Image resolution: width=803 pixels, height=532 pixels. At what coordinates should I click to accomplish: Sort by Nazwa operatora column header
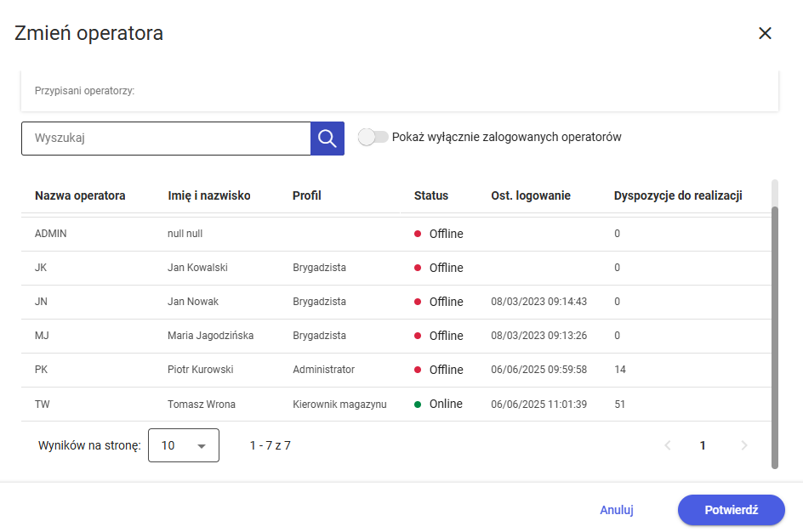click(x=80, y=195)
